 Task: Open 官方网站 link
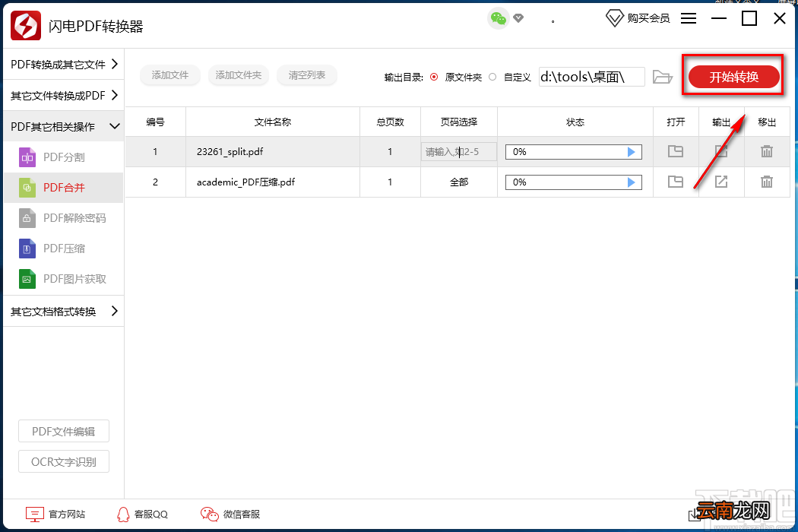[55, 515]
